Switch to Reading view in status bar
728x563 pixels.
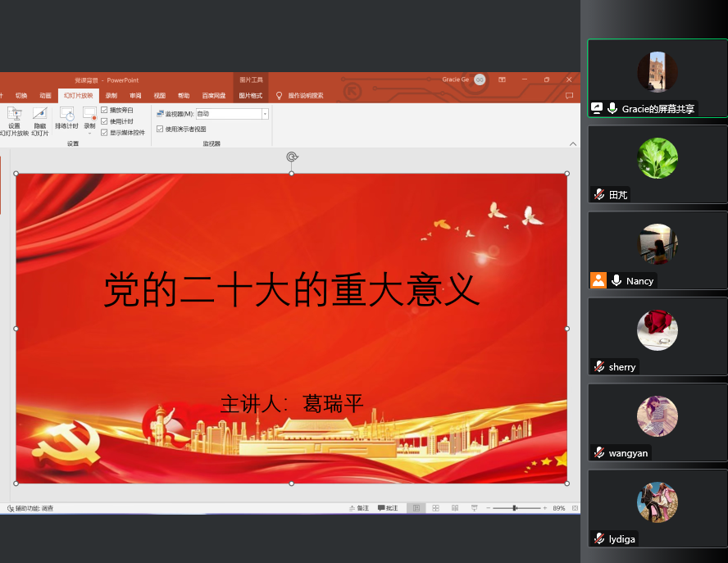[454, 508]
